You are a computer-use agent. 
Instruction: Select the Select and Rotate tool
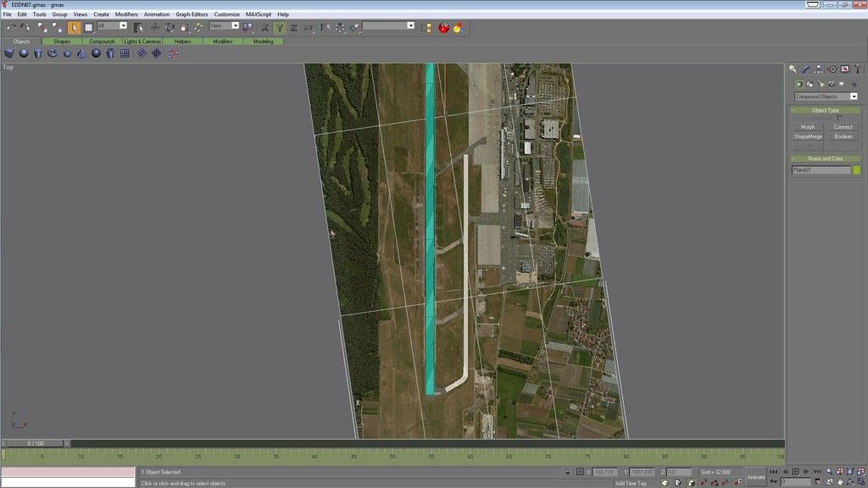click(170, 26)
